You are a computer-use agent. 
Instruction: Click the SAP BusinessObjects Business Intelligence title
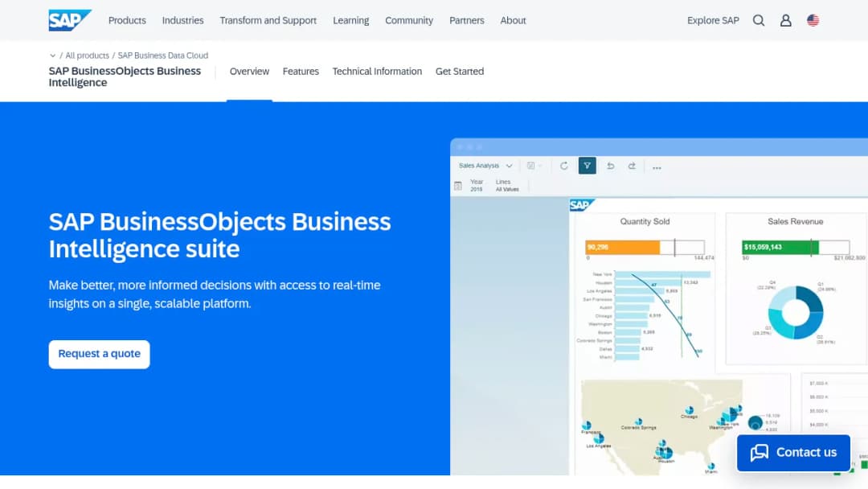tap(125, 76)
